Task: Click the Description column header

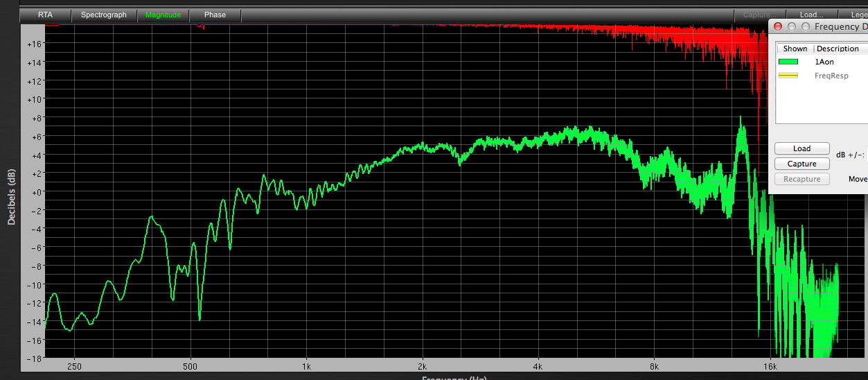Action: pos(840,49)
